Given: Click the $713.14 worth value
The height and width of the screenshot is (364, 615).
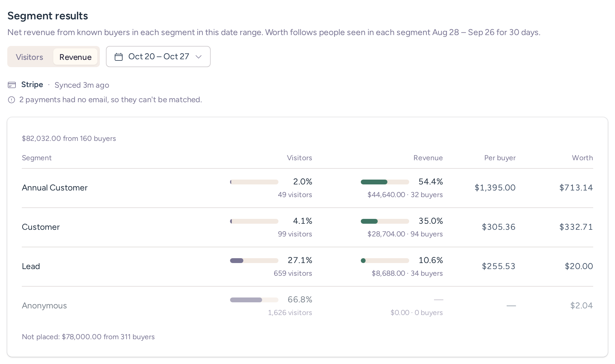Looking at the screenshot, I should [x=576, y=188].
